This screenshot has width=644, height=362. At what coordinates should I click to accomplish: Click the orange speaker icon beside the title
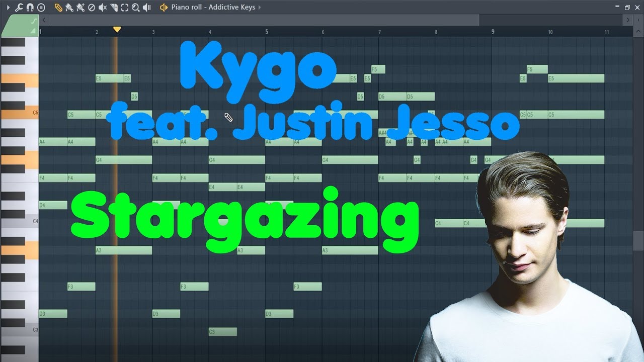click(164, 8)
